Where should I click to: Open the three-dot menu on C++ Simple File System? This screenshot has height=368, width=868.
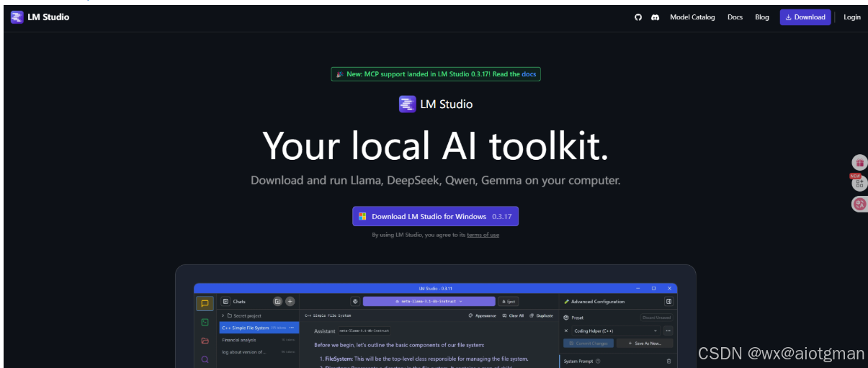click(x=292, y=328)
